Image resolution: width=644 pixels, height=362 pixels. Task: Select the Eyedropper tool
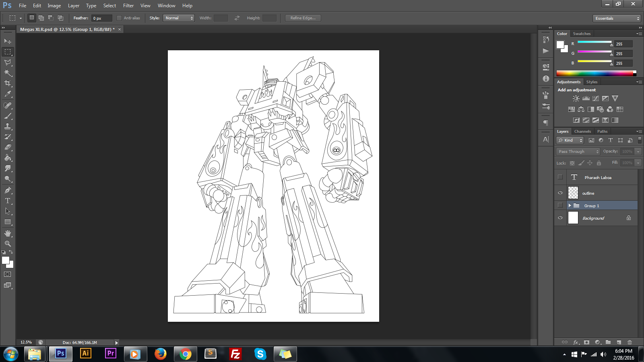[x=8, y=94]
